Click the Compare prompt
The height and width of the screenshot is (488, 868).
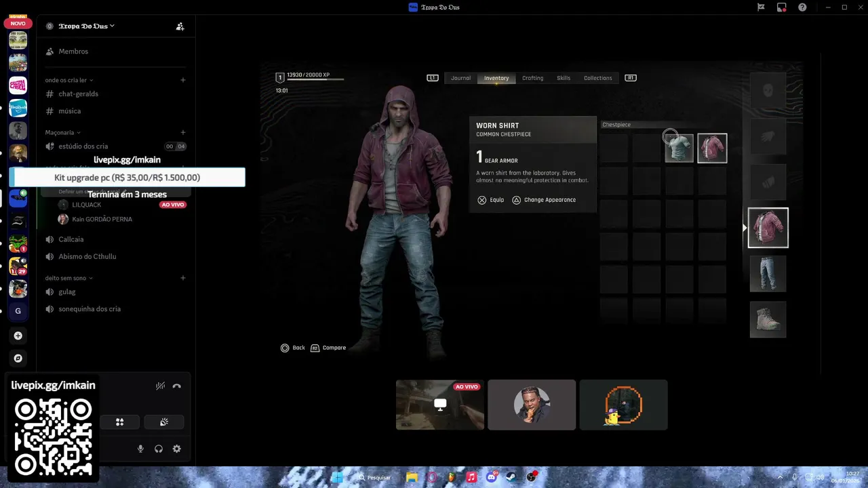pyautogui.click(x=328, y=348)
